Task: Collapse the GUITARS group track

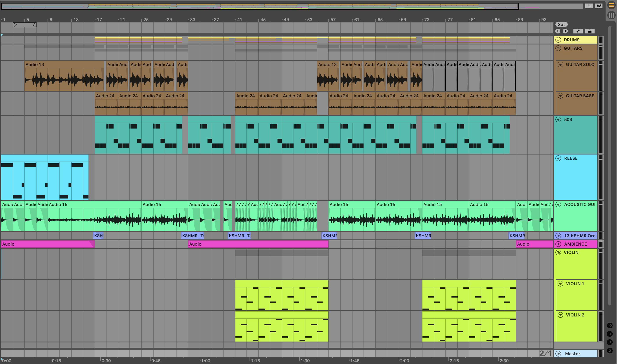Action: click(x=558, y=48)
